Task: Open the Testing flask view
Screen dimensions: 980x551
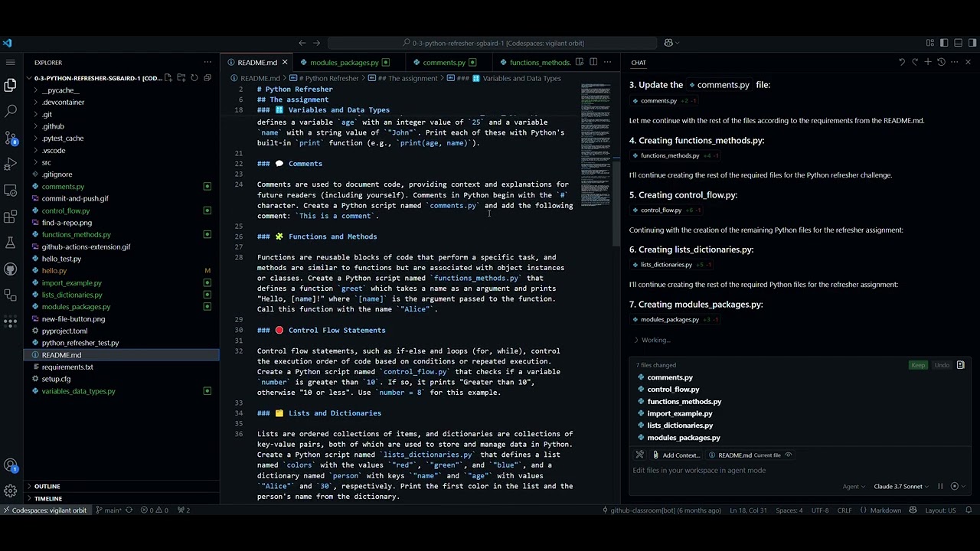Action: pos(11,243)
